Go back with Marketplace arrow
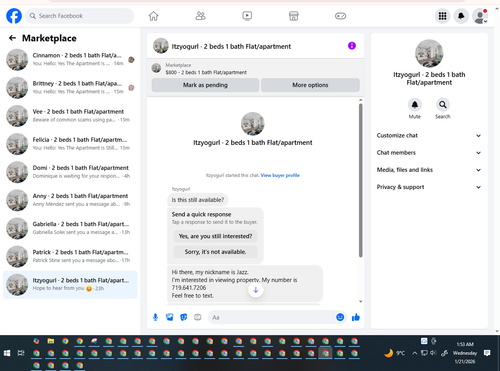 click(x=12, y=38)
